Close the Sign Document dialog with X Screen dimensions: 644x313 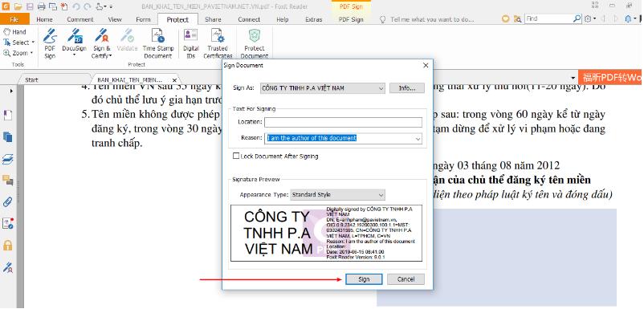[426, 65]
